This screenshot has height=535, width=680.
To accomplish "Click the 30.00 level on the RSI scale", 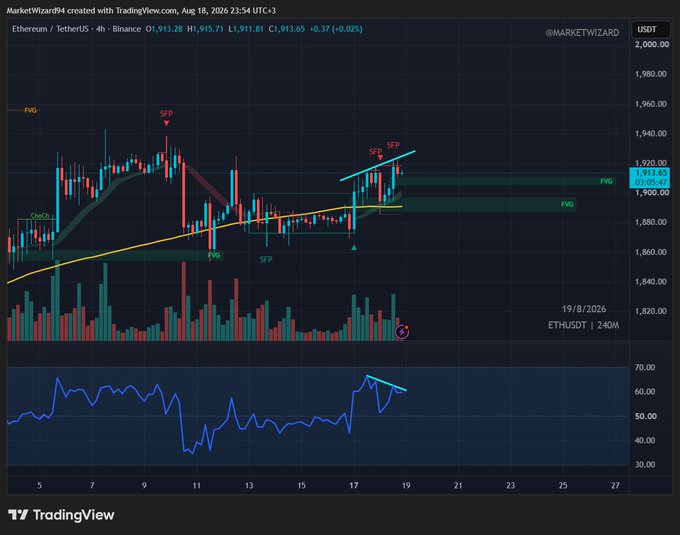I will pyautogui.click(x=645, y=465).
